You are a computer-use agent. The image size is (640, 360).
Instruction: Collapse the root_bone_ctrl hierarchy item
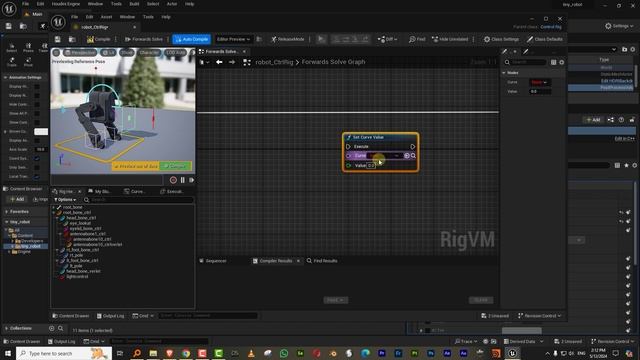[54, 213]
